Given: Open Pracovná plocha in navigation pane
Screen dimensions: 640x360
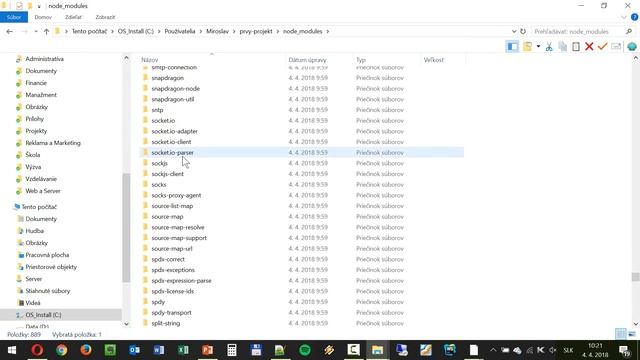Looking at the screenshot, I should pos(47,255).
